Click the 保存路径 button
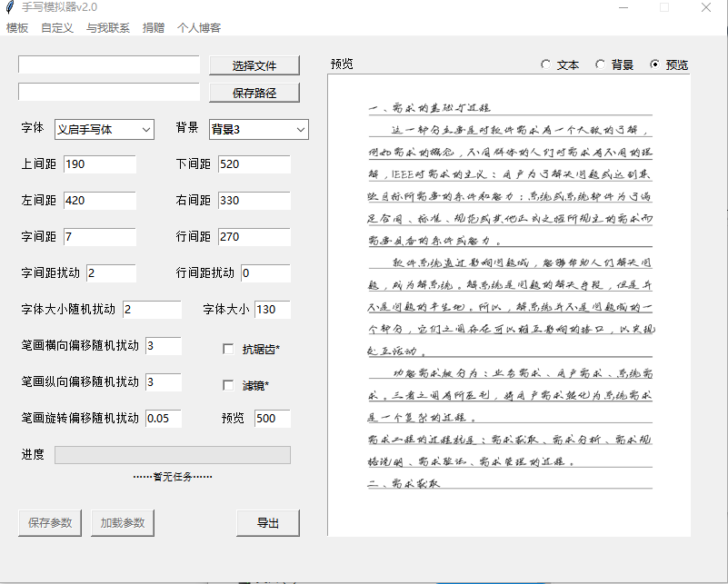The height and width of the screenshot is (584, 728). pos(254,93)
